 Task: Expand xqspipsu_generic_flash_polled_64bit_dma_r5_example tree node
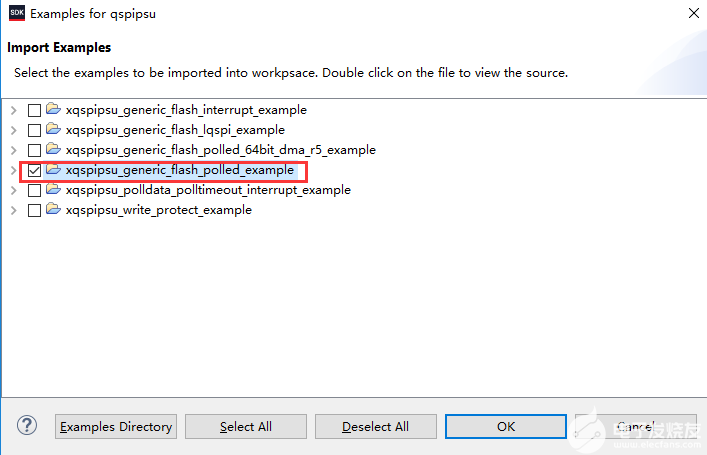[13, 150]
